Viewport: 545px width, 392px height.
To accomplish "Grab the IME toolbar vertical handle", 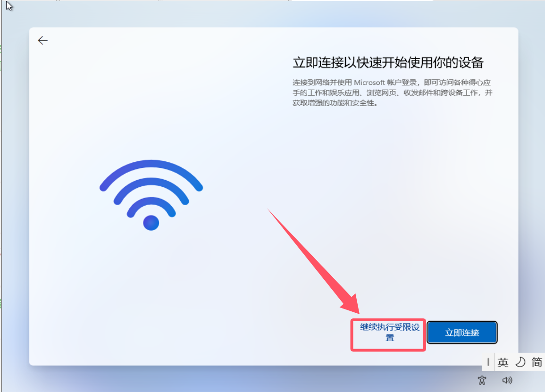I will [488, 362].
